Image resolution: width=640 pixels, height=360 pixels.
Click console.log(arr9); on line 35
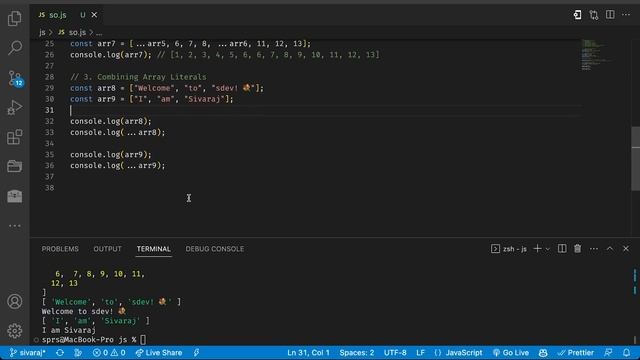pyautogui.click(x=111, y=155)
